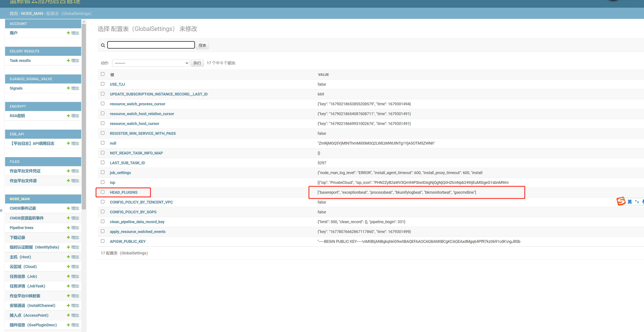Click the sidebar vertical scrollbar
The image size is (644, 332).
pos(84,115)
